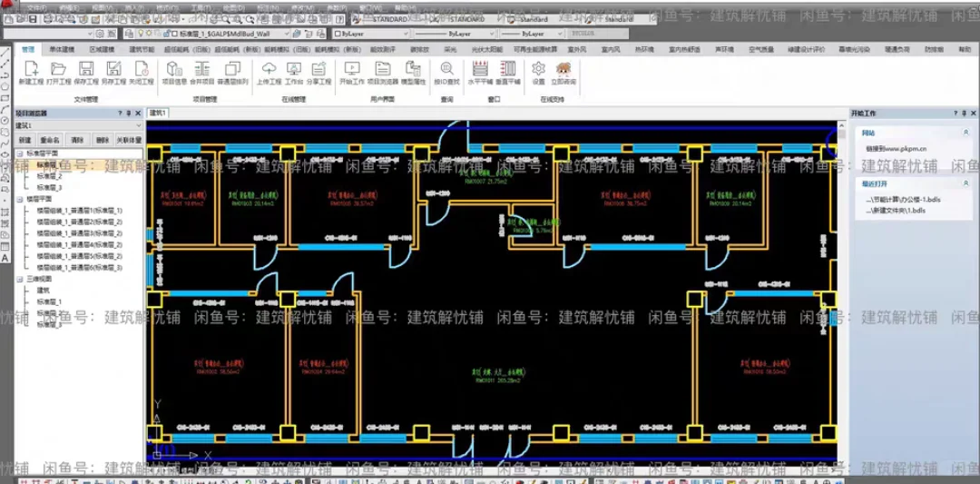Select 楼层组装_1_普通层1(标准层_1)

79,210
